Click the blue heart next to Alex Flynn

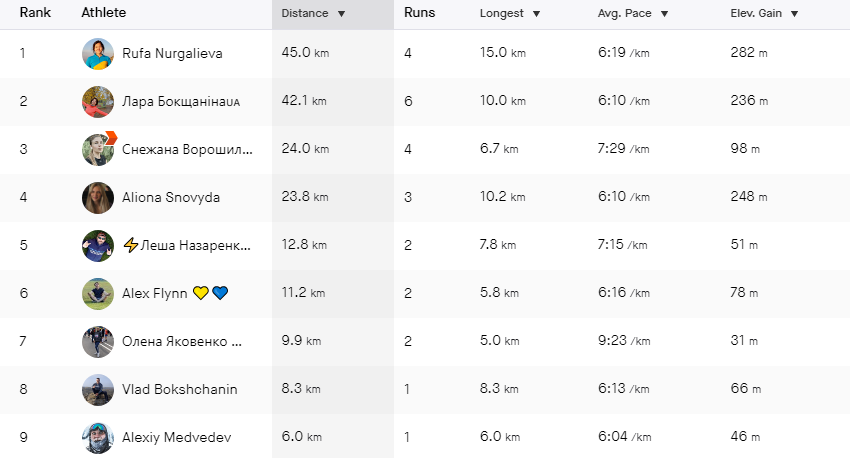tap(220, 293)
